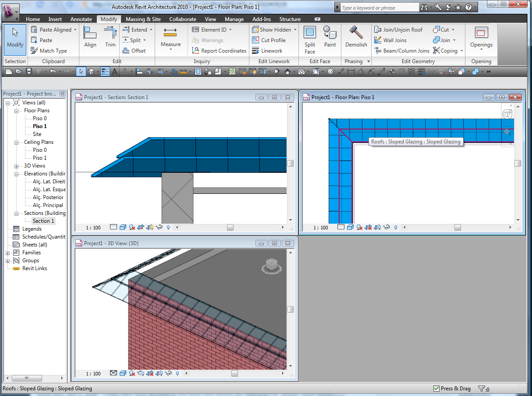
Task: Select the Measure tool
Action: pos(170,37)
